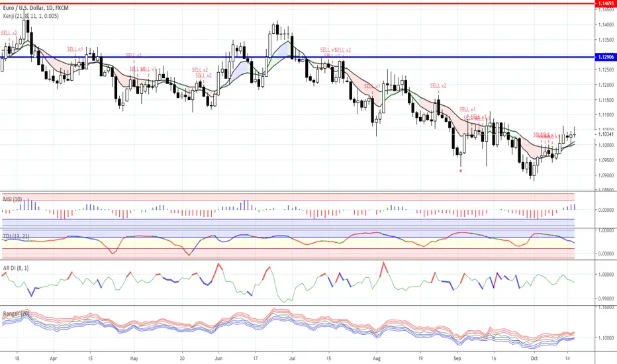Screen dimensions: 617x364
Task: Click the red x marker below September low
Action: (x=461, y=171)
